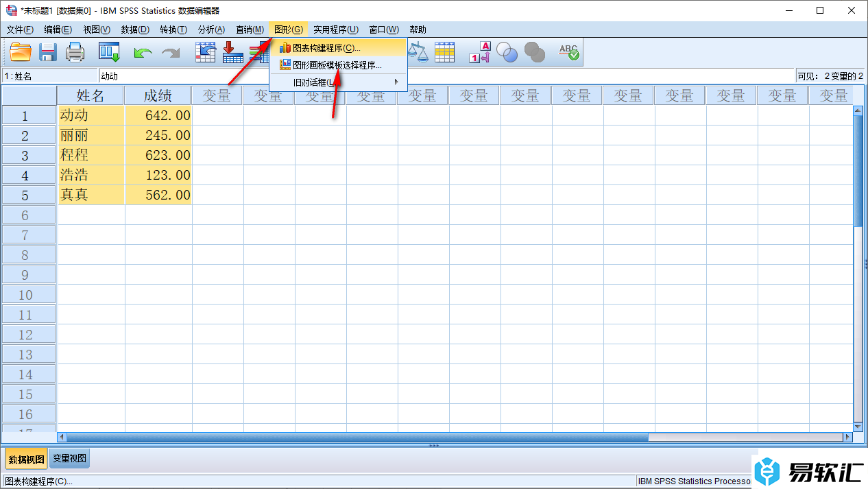Image resolution: width=868 pixels, height=489 pixels.
Task: Save this document via floppy icon
Action: pyautogui.click(x=48, y=52)
